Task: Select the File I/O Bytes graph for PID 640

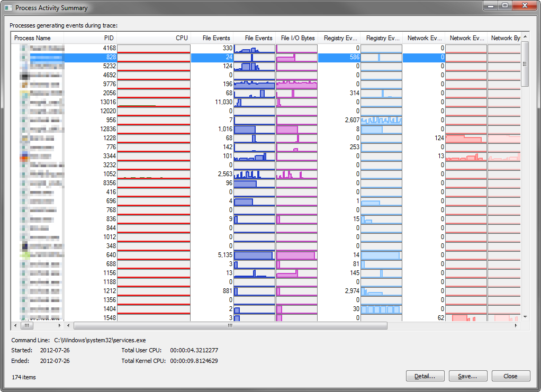Action: tap(296, 255)
